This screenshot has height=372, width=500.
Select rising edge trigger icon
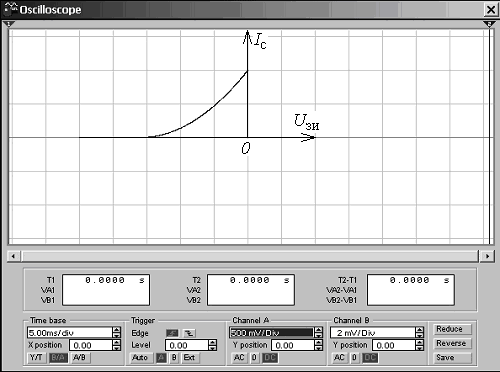click(x=172, y=333)
